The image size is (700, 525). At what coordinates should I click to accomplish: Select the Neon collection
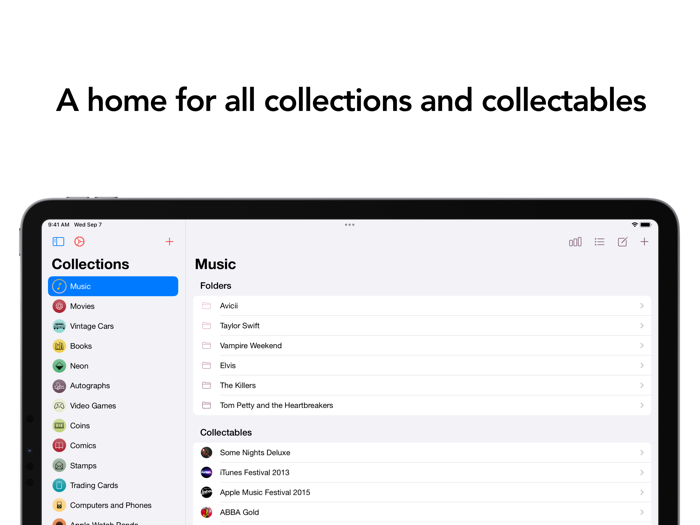pyautogui.click(x=113, y=366)
